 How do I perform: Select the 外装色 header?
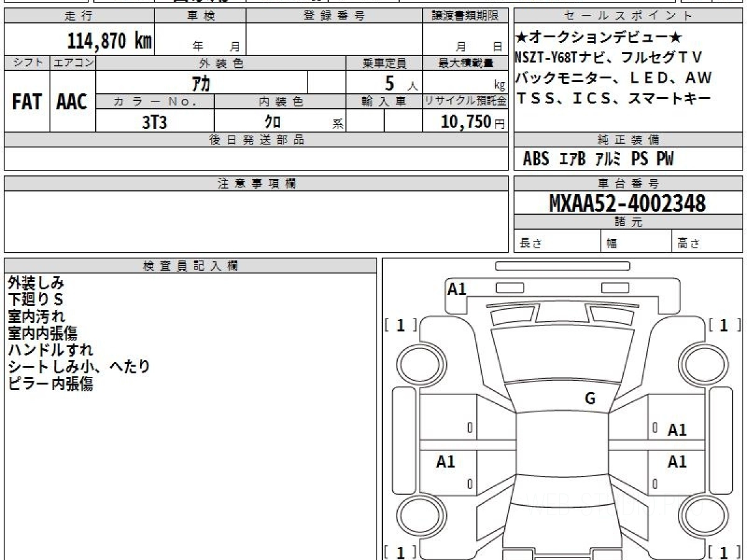(x=221, y=63)
